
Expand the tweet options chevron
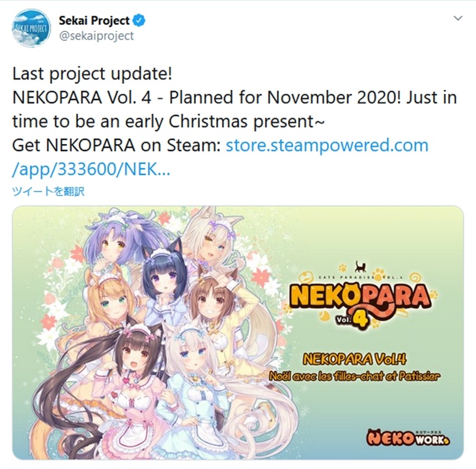point(458,18)
